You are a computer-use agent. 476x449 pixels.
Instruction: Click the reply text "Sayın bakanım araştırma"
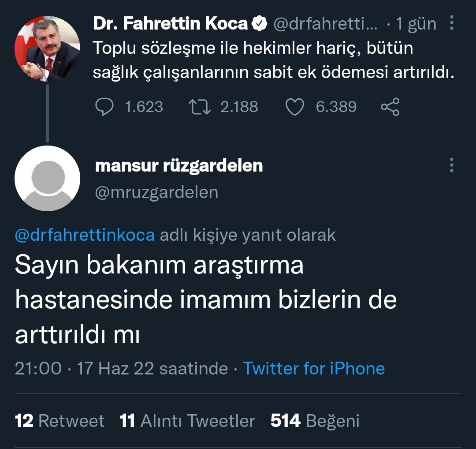[x=159, y=266]
